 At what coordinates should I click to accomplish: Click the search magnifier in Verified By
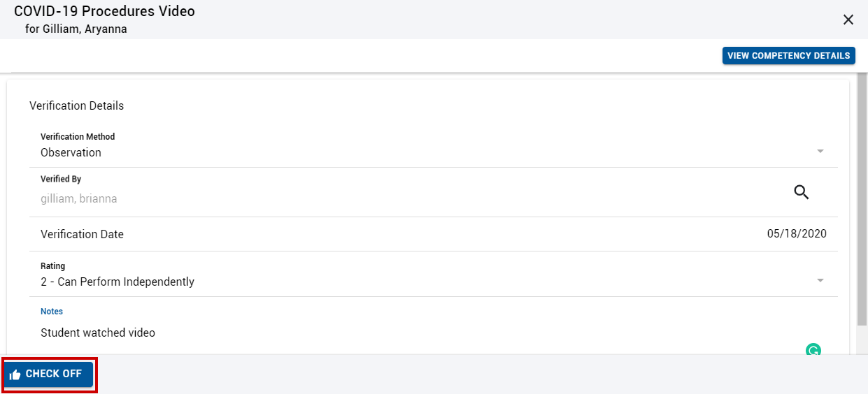point(802,192)
